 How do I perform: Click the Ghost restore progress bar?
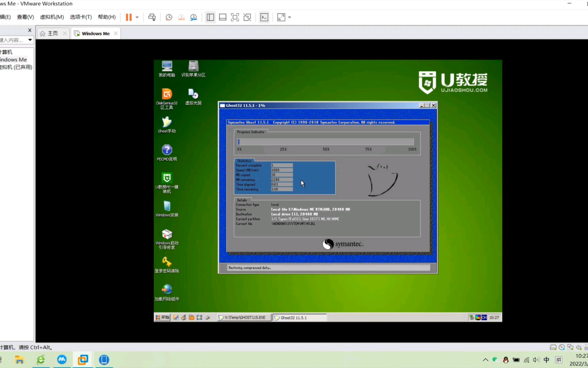click(x=325, y=142)
